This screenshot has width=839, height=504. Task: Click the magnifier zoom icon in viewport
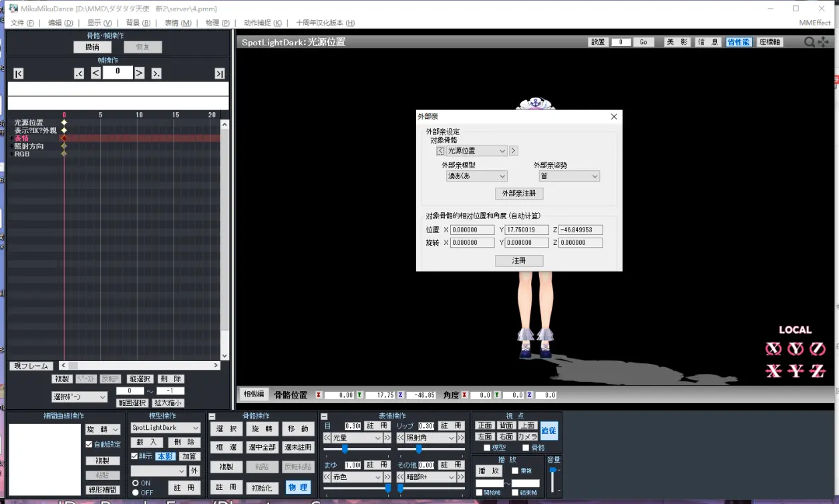[809, 42]
